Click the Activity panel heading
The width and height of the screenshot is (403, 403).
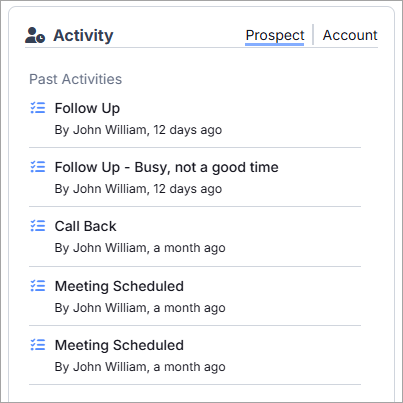coord(83,35)
